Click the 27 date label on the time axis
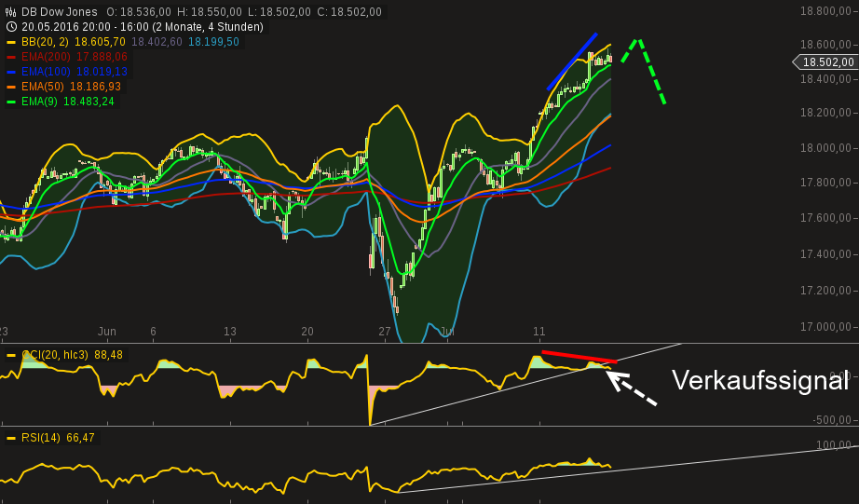This screenshot has width=859, height=504. click(x=385, y=332)
